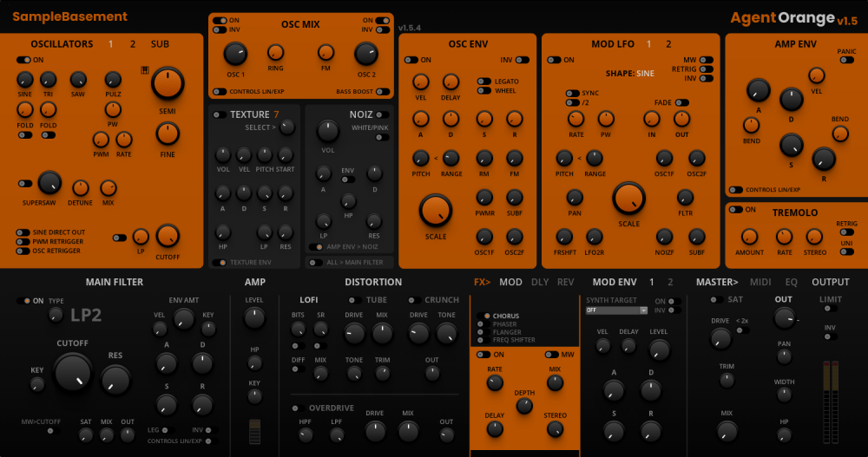Viewport: 868px width, 457px height.
Task: Click the SHAPE: SINE label
Action: (629, 73)
